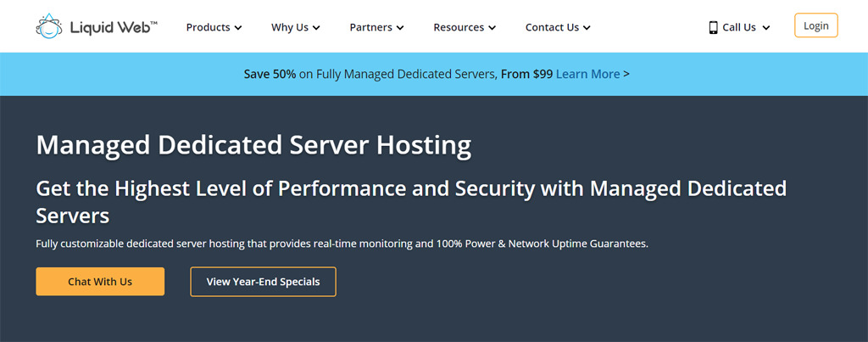Click the Liquid Web brand name text
This screenshot has width=868, height=342.
pyautogui.click(x=114, y=26)
